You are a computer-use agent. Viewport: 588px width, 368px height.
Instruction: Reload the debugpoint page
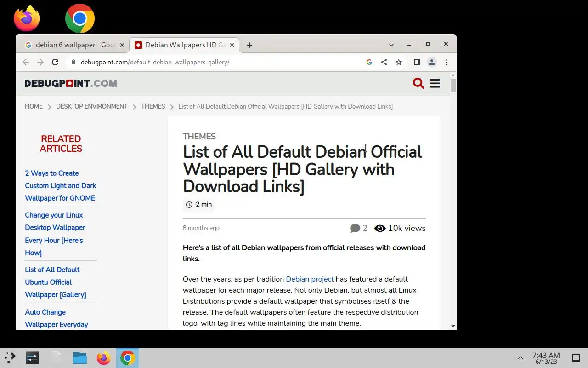tap(55, 62)
